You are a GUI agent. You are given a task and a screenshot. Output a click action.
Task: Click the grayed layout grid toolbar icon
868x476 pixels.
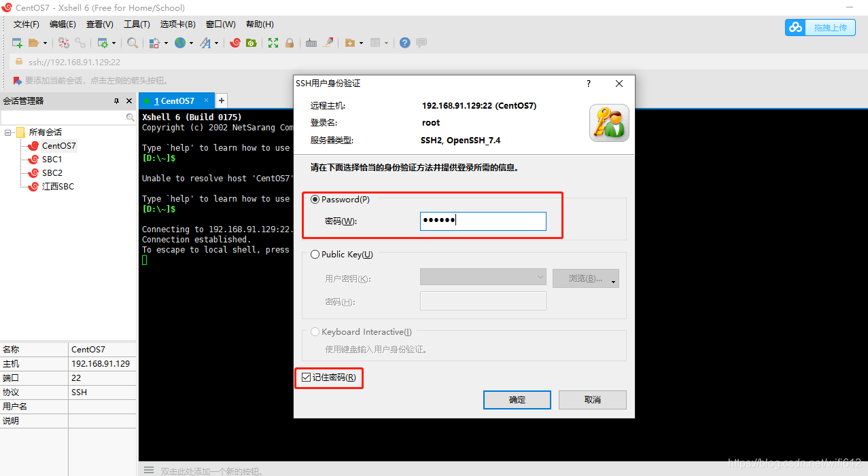[375, 43]
